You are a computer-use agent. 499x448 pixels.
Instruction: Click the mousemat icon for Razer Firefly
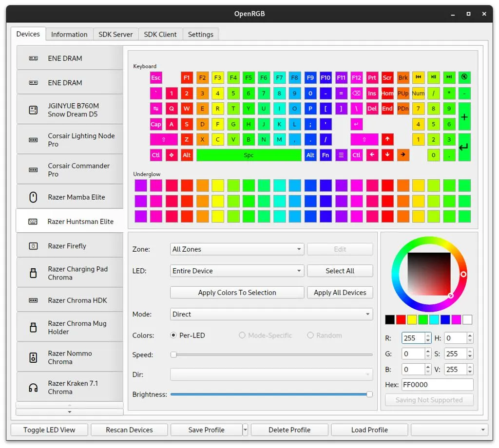pos(33,246)
